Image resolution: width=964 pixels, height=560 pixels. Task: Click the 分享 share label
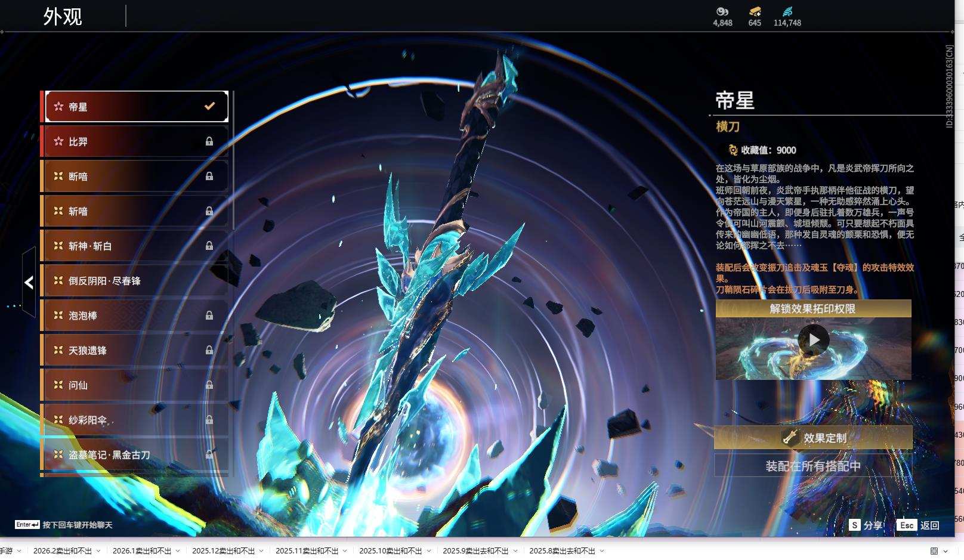(873, 525)
